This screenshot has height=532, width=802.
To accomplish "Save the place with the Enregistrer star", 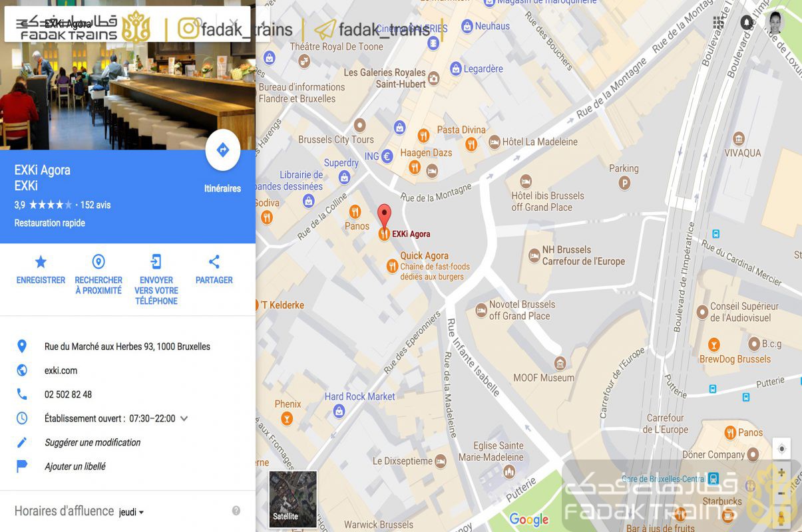I will point(41,262).
